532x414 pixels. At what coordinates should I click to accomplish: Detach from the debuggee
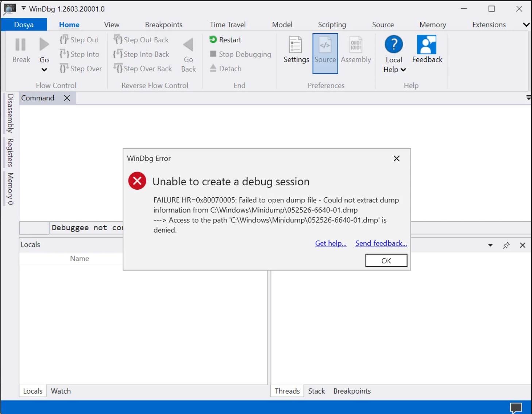tap(225, 69)
